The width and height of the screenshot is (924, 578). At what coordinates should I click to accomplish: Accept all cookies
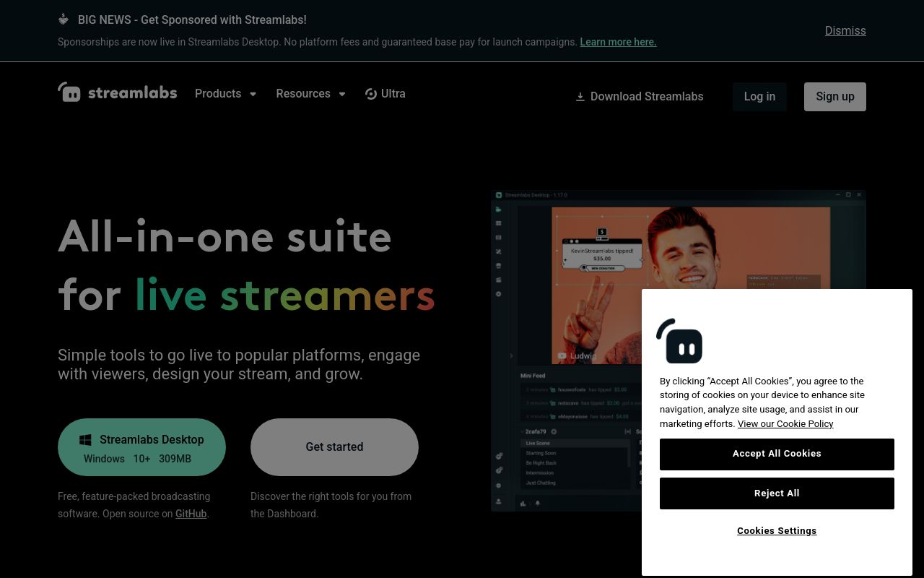[x=777, y=454]
